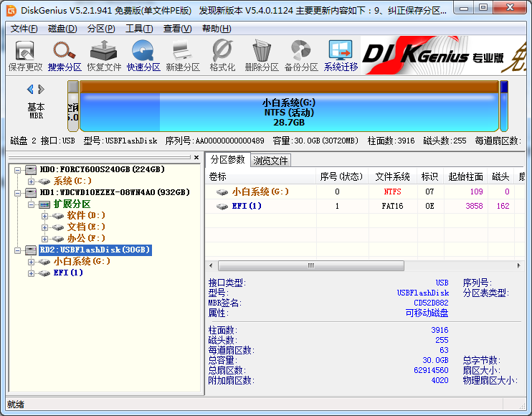Click the Format (格式化) toolbar icon
The width and height of the screenshot is (532, 416).
click(x=222, y=56)
